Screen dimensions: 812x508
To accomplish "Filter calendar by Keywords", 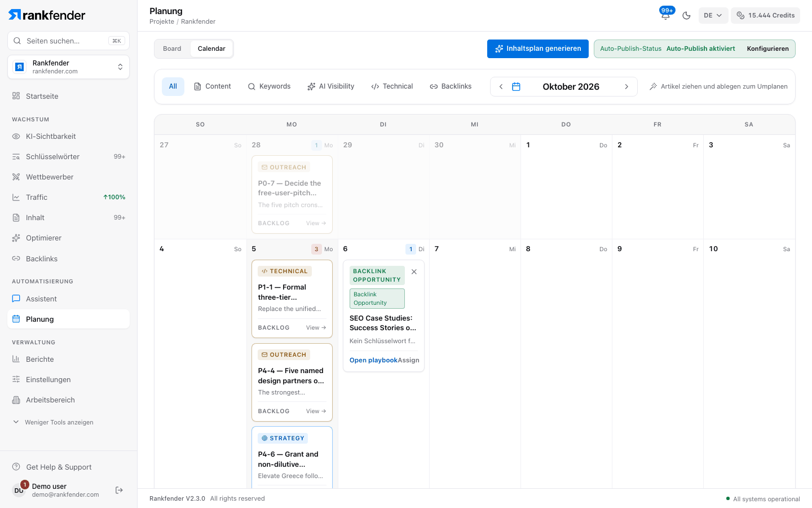I will (x=270, y=86).
